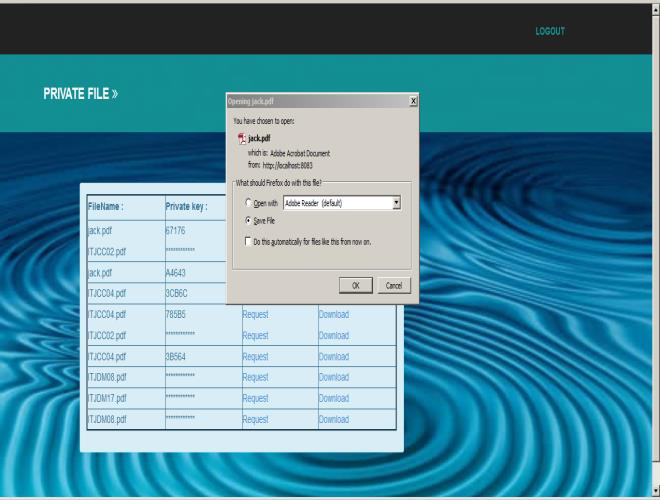Click the Private key column header

(x=186, y=207)
